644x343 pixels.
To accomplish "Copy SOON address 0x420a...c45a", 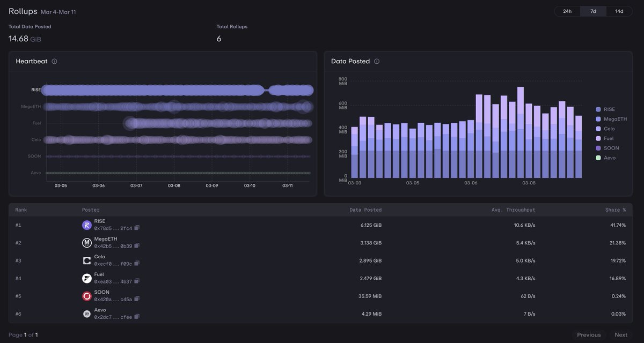I will click(137, 299).
